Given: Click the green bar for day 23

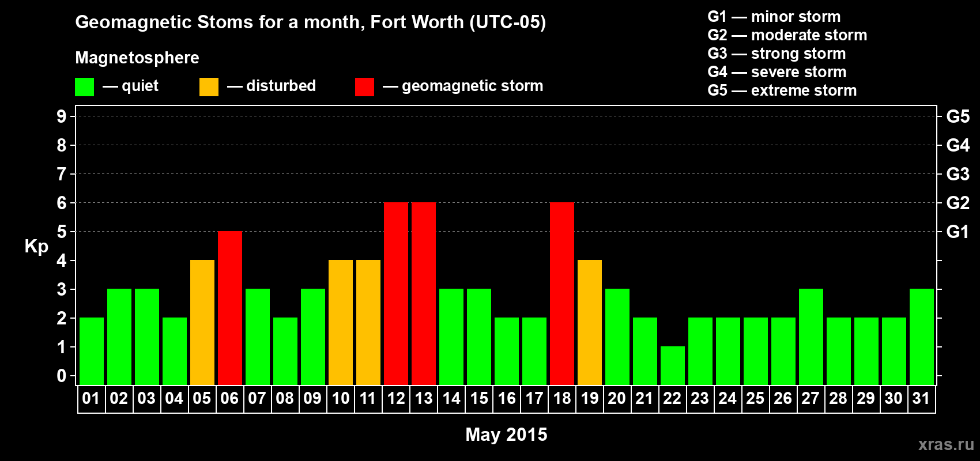Looking at the screenshot, I should pos(700,352).
